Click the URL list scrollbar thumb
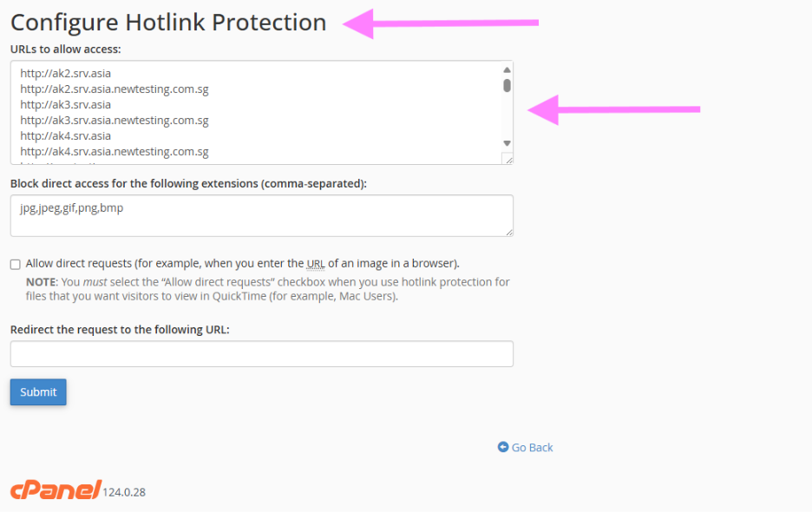This screenshot has height=513, width=812. coord(507,85)
